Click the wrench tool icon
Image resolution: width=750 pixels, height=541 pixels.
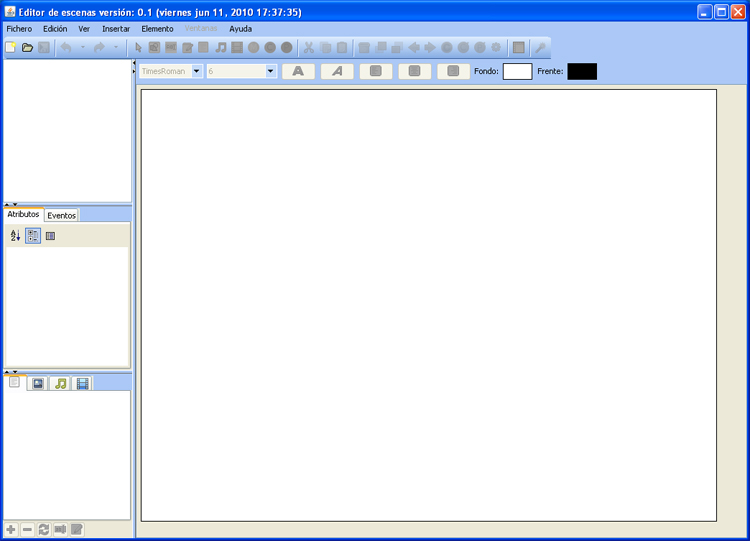coord(540,47)
